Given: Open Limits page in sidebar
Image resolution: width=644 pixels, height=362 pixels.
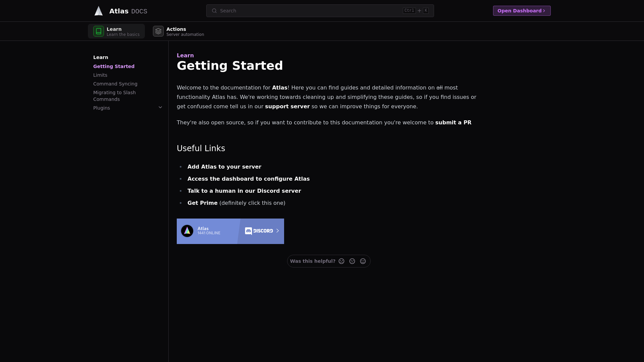Looking at the screenshot, I should (x=100, y=75).
